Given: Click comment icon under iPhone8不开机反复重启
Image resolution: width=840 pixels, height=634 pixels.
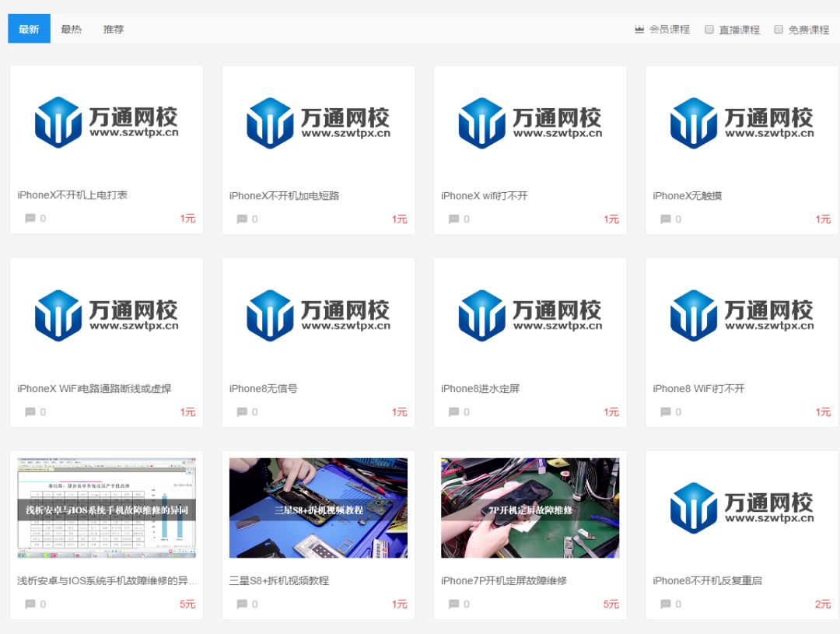Looking at the screenshot, I should point(666,604).
